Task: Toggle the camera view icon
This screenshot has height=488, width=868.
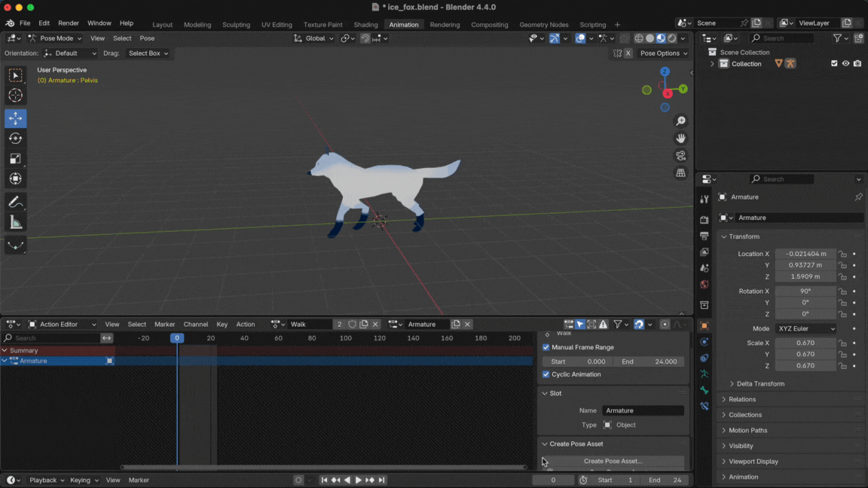Action: (x=681, y=155)
